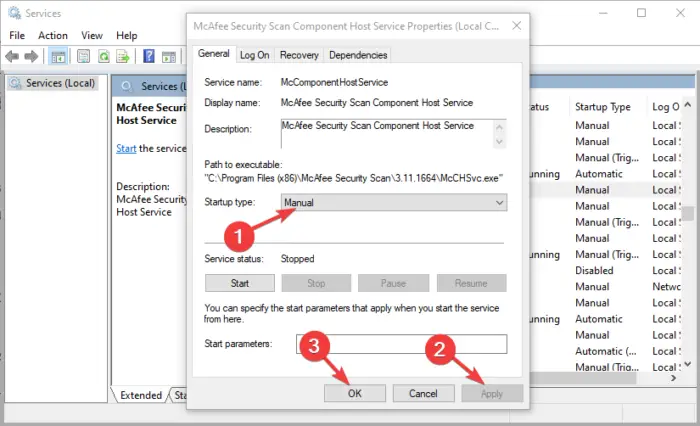This screenshot has height=426, width=700.
Task: Select the Extended tab in Services window
Action: [x=141, y=395]
